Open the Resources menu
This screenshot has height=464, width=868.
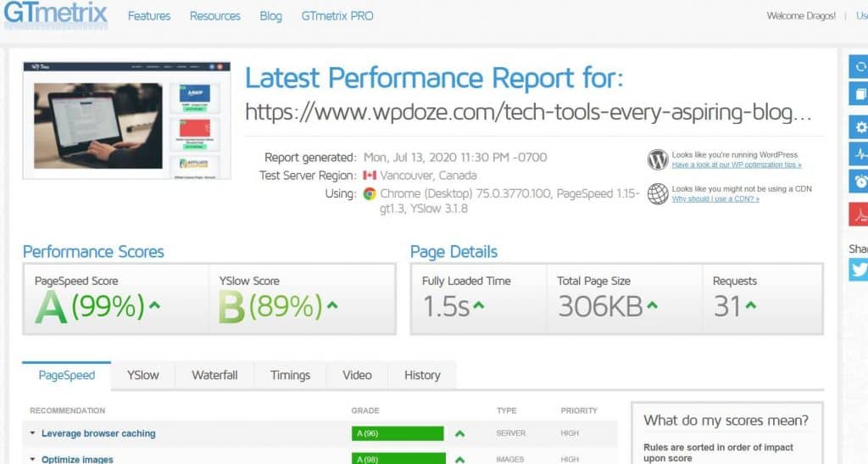point(214,16)
